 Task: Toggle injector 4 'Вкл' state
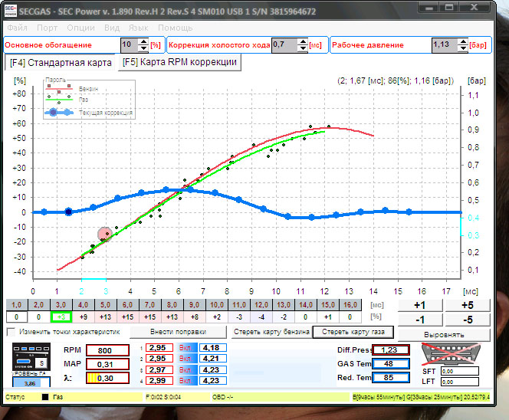pyautogui.click(x=187, y=380)
